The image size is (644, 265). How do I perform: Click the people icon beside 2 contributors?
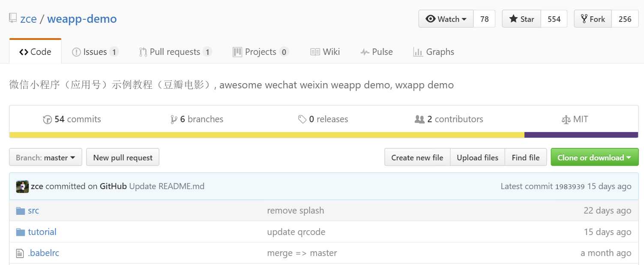[419, 119]
